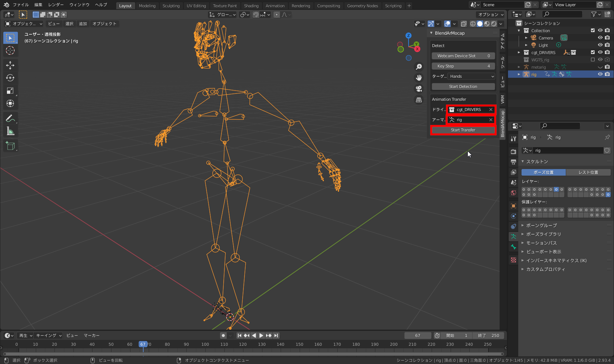614x364 pixels.
Task: Switch to the Animation workspace tab
Action: click(x=275, y=5)
